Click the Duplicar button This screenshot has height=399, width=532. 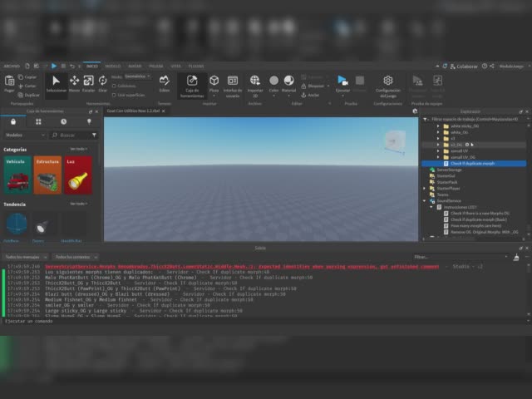click(x=28, y=96)
